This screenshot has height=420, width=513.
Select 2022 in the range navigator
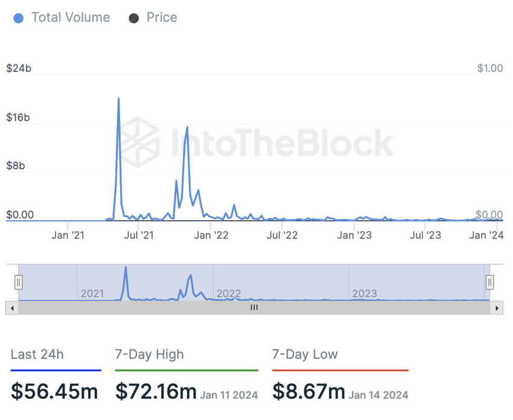229,294
